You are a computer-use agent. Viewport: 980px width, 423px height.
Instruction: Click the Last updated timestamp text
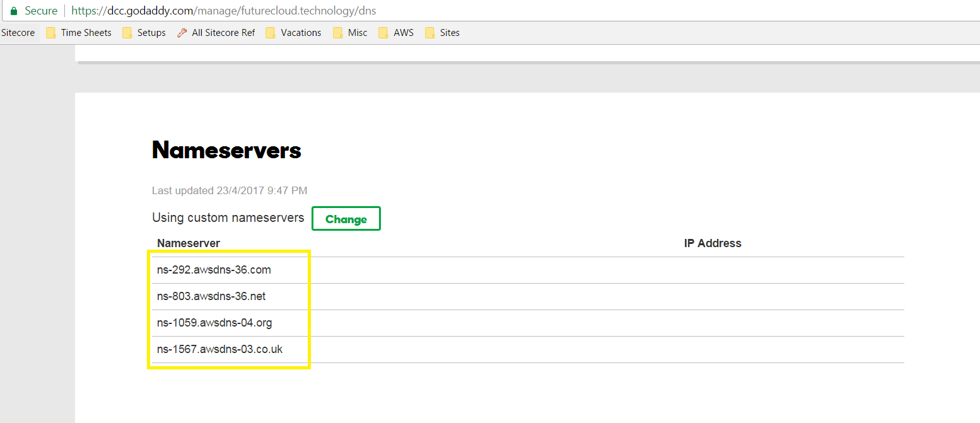point(230,190)
